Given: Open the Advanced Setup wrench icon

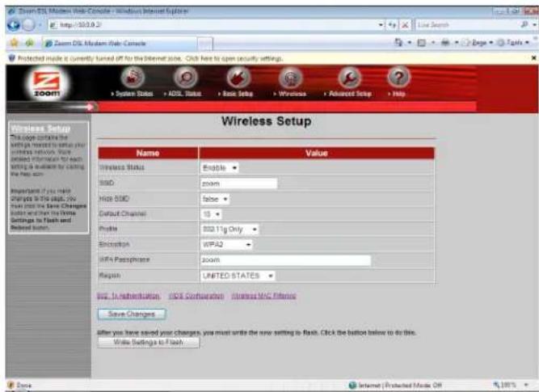Looking at the screenshot, I should [x=349, y=78].
